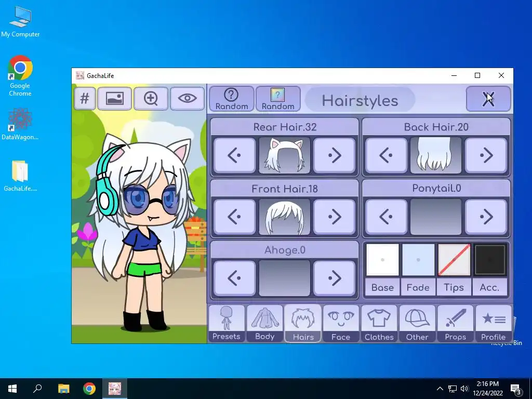
Task: Click the taskbar search icon
Action: [37, 389]
